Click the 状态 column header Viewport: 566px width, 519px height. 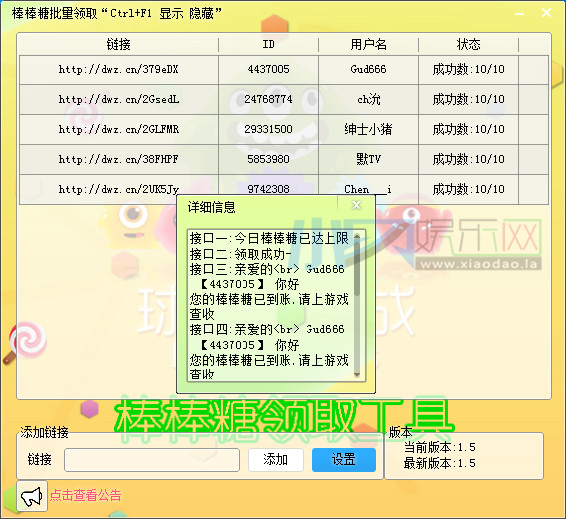point(468,44)
